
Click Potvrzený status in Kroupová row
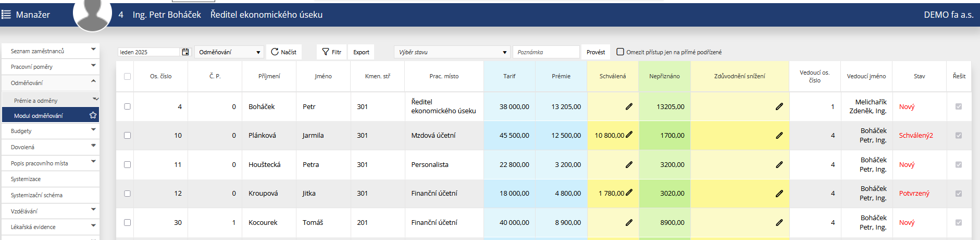(914, 193)
